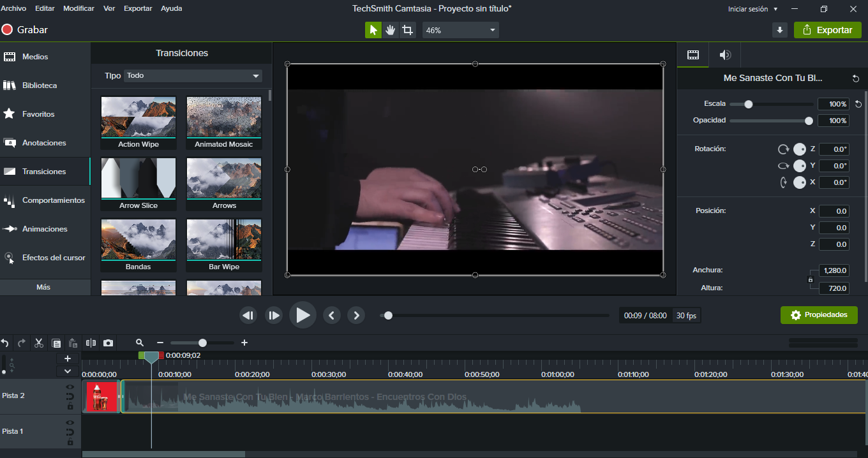Expand the Iniciar sesión account menu
This screenshot has height=458, width=868.
pyautogui.click(x=753, y=9)
